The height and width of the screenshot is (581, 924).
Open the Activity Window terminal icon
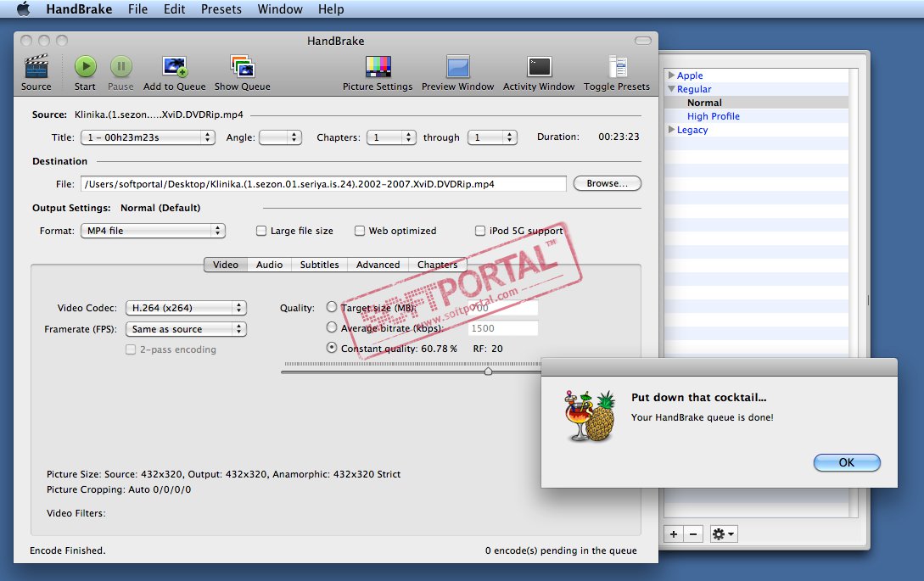click(x=539, y=67)
